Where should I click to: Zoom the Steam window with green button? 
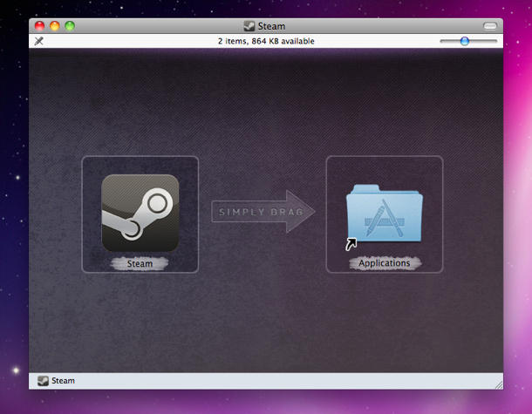(x=70, y=26)
